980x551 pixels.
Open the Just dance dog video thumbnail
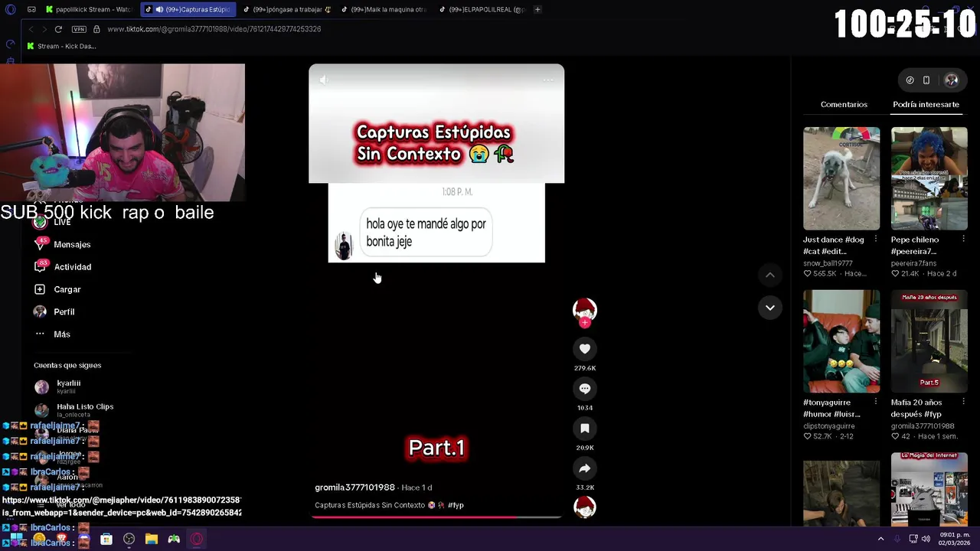coord(841,178)
